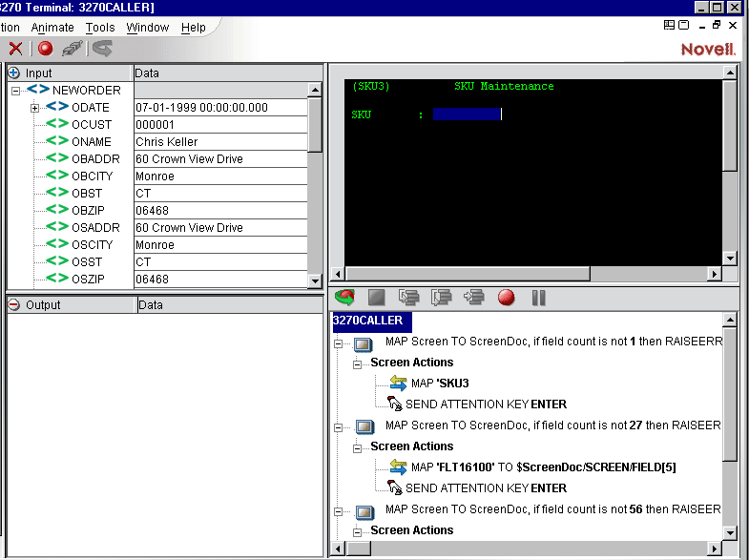Collapse the NEWORDER tree node
This screenshot has height=560, width=749.
pyautogui.click(x=16, y=91)
